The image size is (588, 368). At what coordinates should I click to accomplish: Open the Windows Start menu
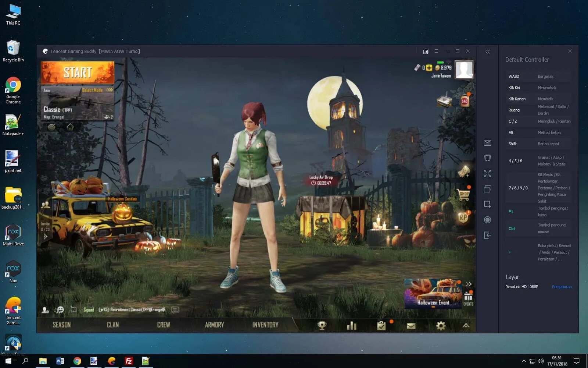[x=8, y=361]
